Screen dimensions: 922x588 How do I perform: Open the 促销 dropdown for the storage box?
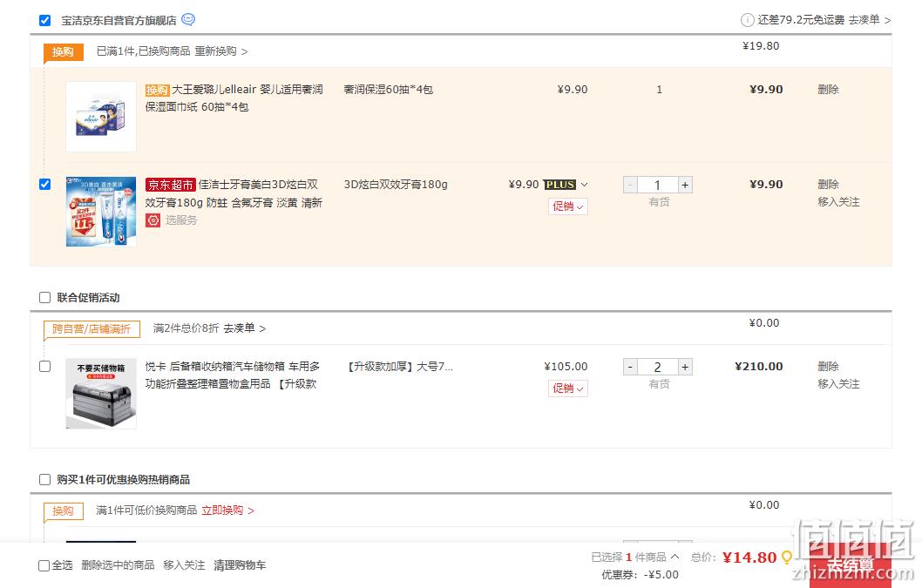coord(568,389)
